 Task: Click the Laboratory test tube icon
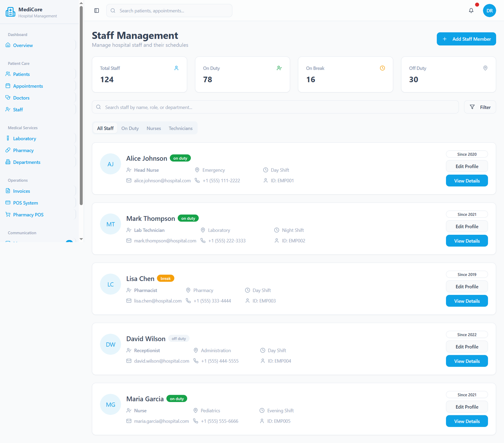point(8,138)
